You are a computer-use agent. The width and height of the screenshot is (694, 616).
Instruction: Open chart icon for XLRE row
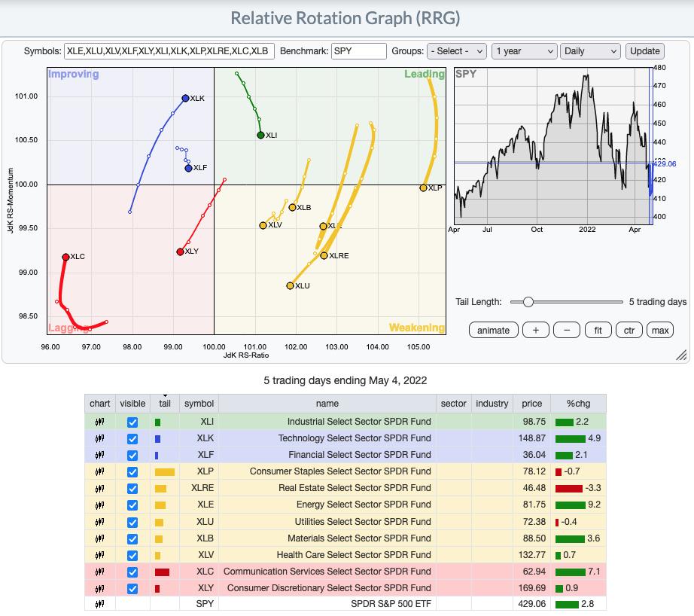99,489
